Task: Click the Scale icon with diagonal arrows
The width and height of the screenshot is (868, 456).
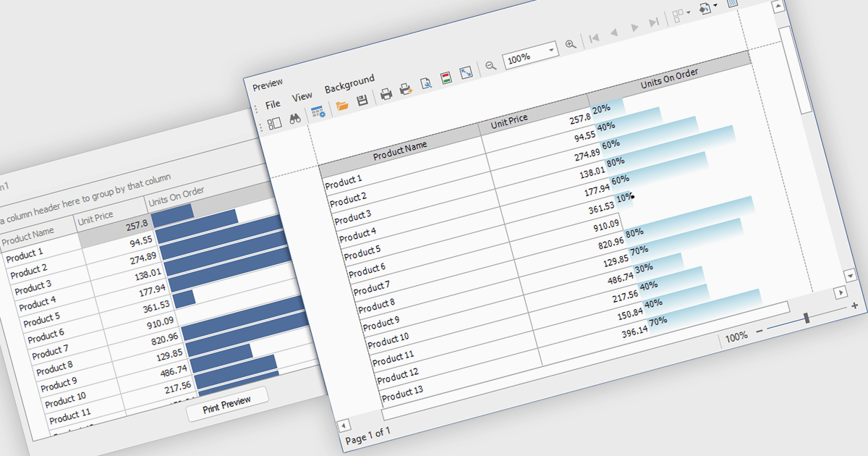Action: tap(466, 73)
